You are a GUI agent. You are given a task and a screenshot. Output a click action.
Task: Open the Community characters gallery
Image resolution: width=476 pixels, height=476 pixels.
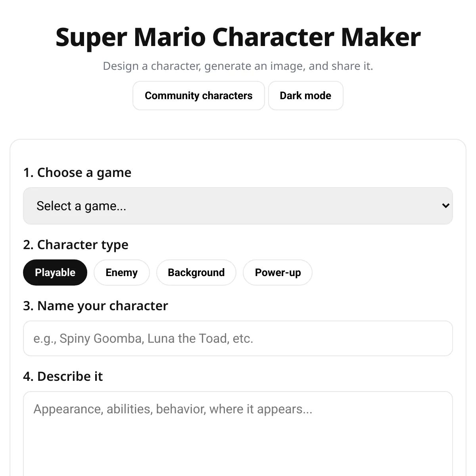198,96
